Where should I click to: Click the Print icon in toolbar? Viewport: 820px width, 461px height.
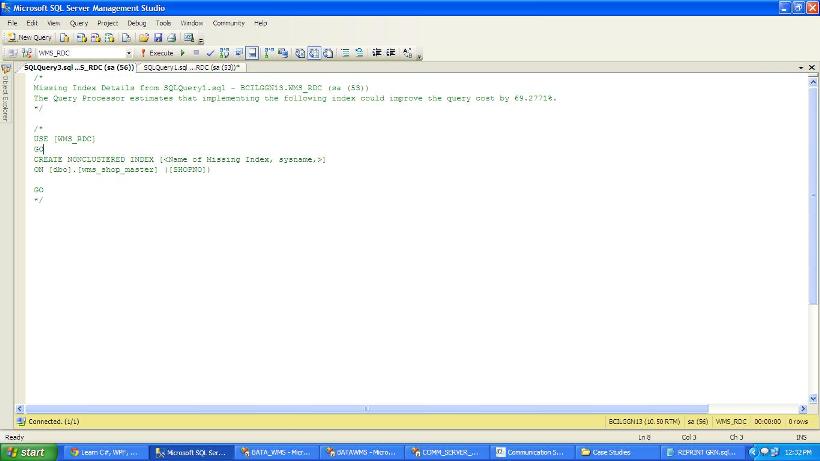pyautogui.click(x=172, y=38)
